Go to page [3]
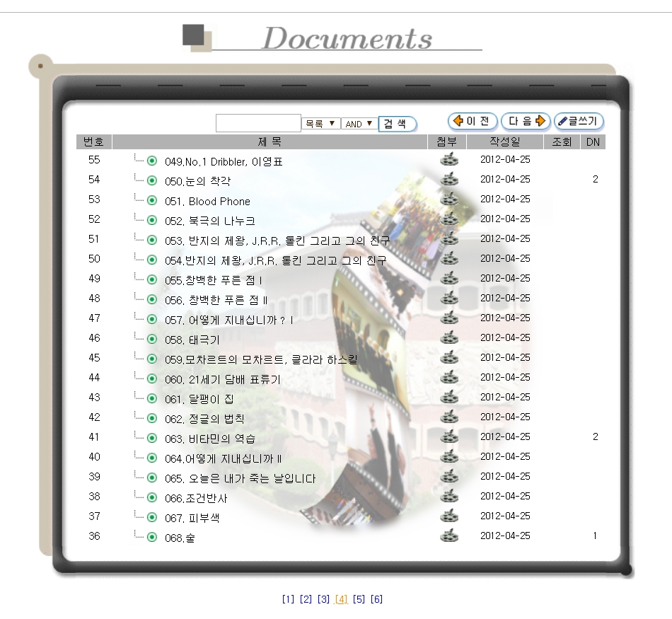 pos(323,599)
